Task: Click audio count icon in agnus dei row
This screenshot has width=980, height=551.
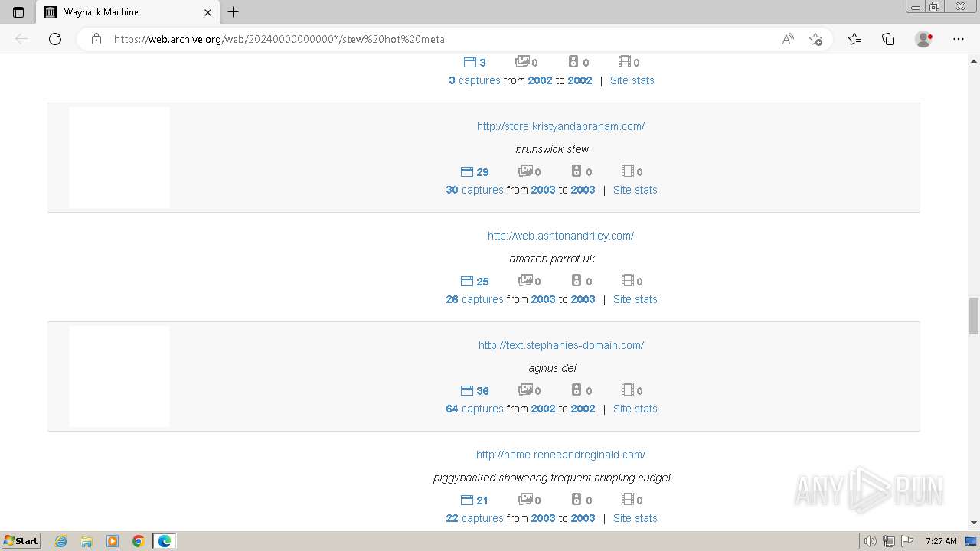Action: tap(581, 390)
